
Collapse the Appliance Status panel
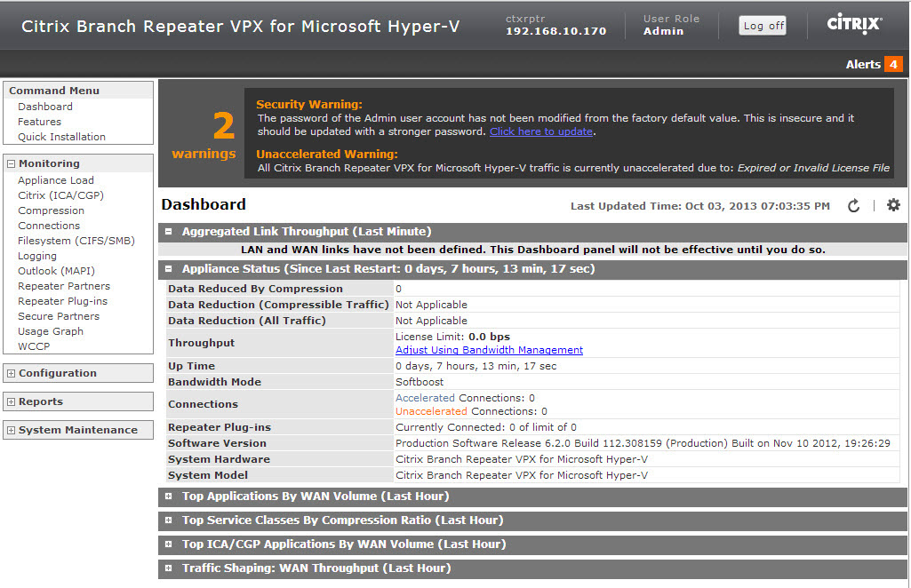tap(169, 269)
